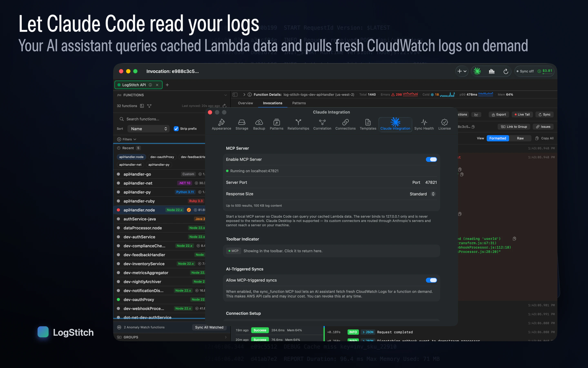Open the Backup settings pane
The width and height of the screenshot is (588, 368).
(x=259, y=125)
